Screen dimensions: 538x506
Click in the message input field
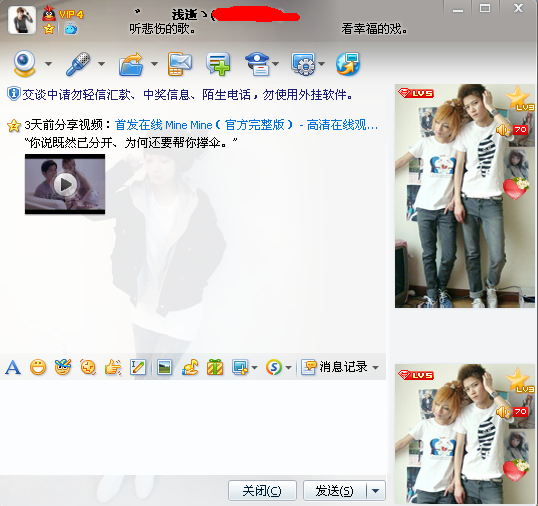193,427
